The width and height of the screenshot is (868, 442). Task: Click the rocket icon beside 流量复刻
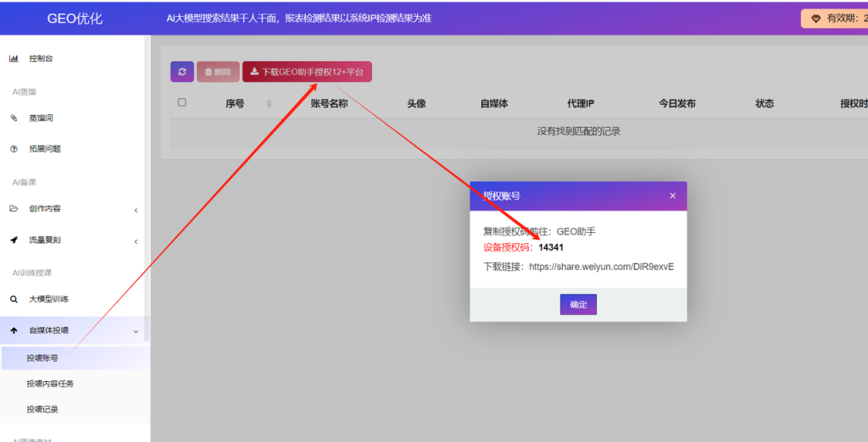click(14, 240)
